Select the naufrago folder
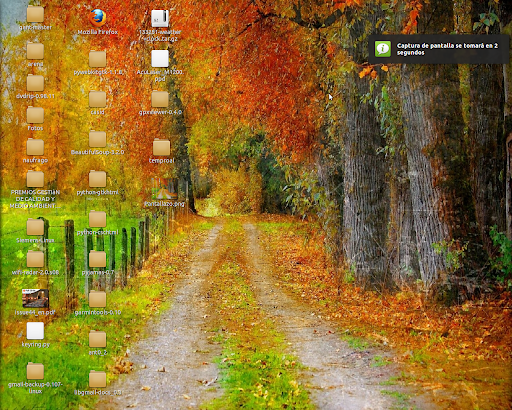This screenshot has width=512, height=410. click(x=35, y=147)
